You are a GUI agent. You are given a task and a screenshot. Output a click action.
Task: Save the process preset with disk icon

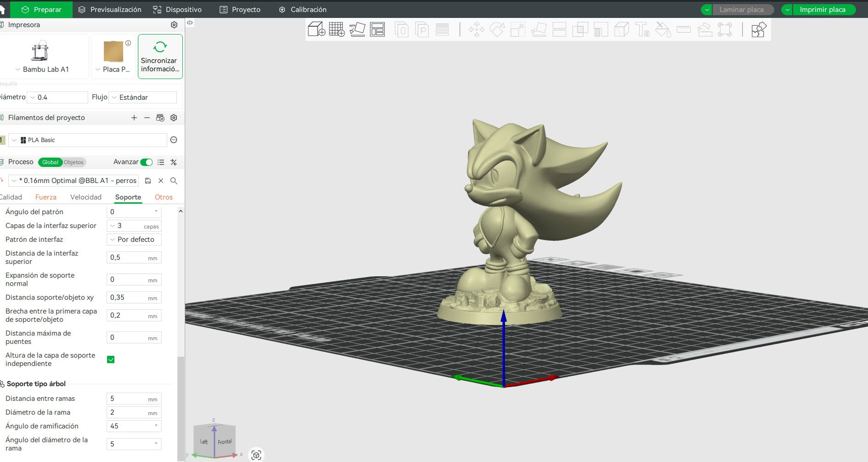(148, 181)
